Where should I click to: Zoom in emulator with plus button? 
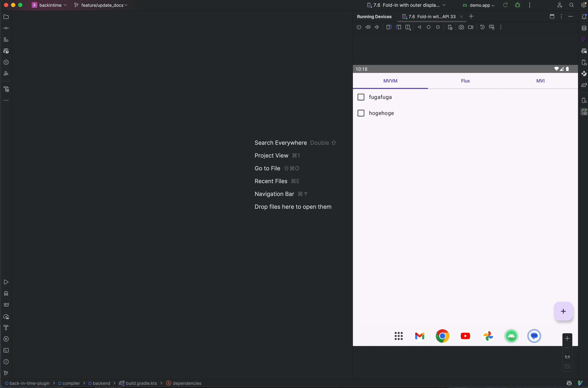[x=567, y=338]
